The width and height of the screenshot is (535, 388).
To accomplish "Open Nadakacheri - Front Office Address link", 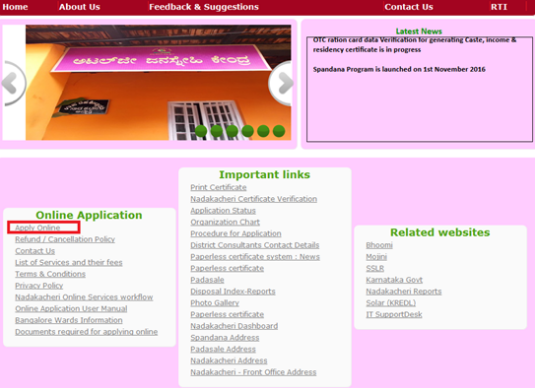I will [253, 372].
